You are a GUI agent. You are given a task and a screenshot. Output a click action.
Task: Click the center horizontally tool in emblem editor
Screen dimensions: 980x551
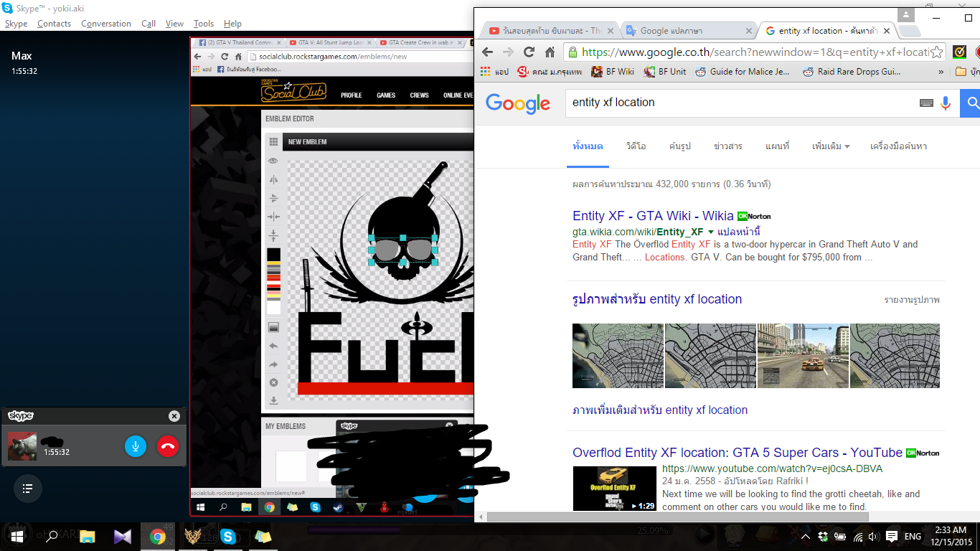[x=273, y=217]
